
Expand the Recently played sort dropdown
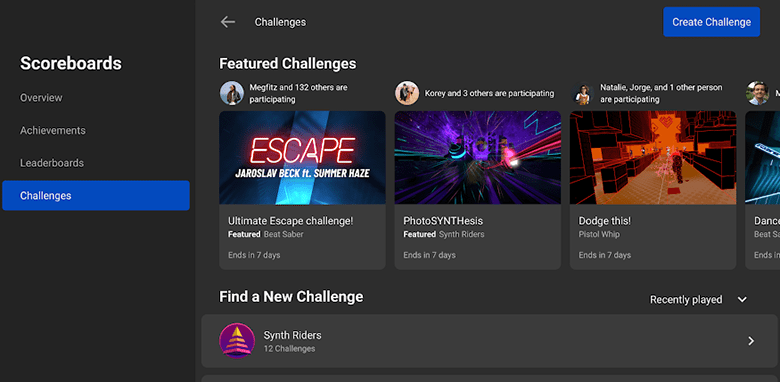tap(698, 299)
